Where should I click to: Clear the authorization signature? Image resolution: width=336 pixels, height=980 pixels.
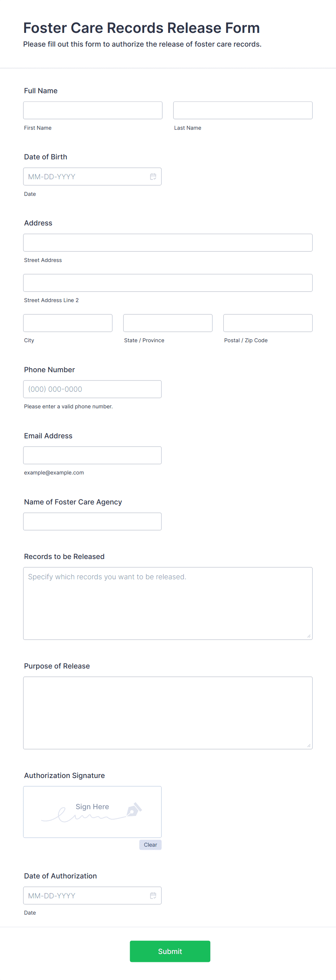(x=150, y=845)
